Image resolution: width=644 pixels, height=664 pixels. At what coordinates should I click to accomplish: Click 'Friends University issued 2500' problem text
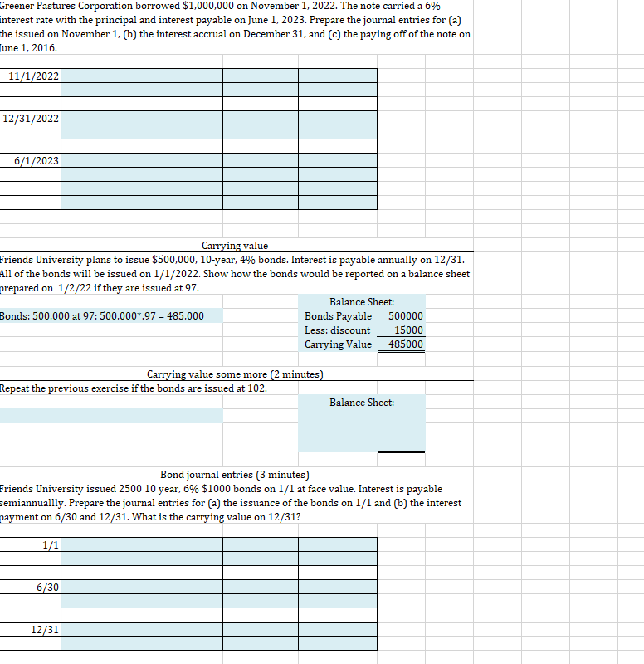click(x=231, y=503)
